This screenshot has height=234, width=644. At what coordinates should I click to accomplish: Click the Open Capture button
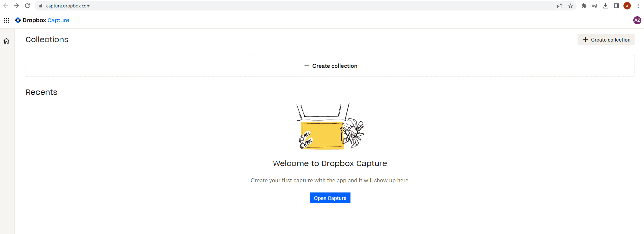point(330,198)
